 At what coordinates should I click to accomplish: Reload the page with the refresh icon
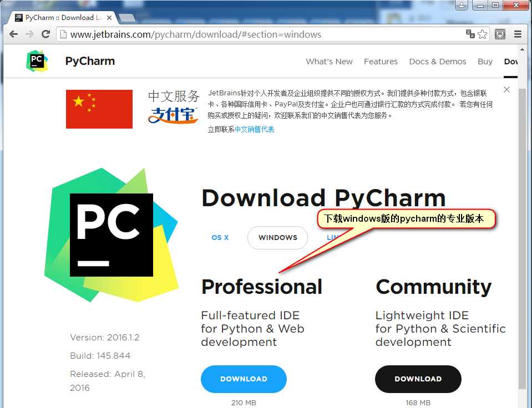point(46,34)
